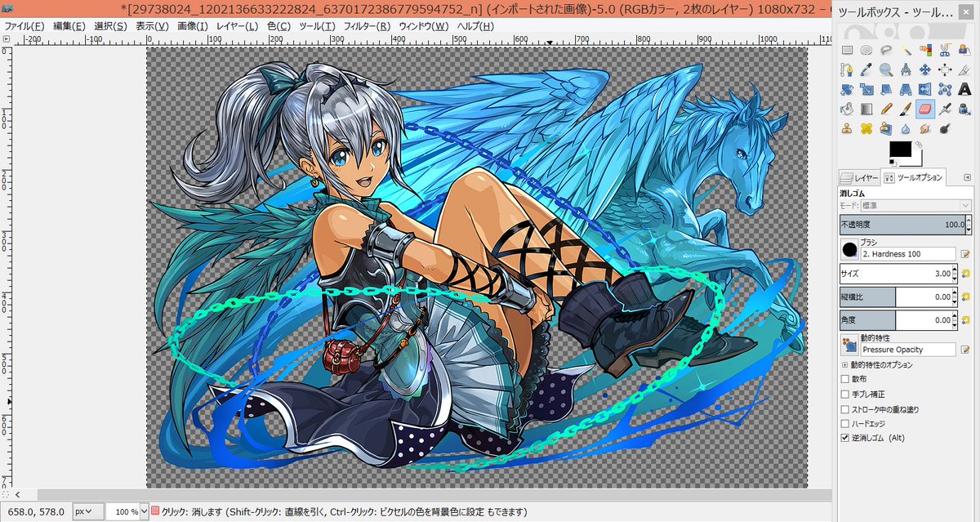Expand 動的特性のオプション section
Viewport: 980px width, 522px height.
click(844, 365)
